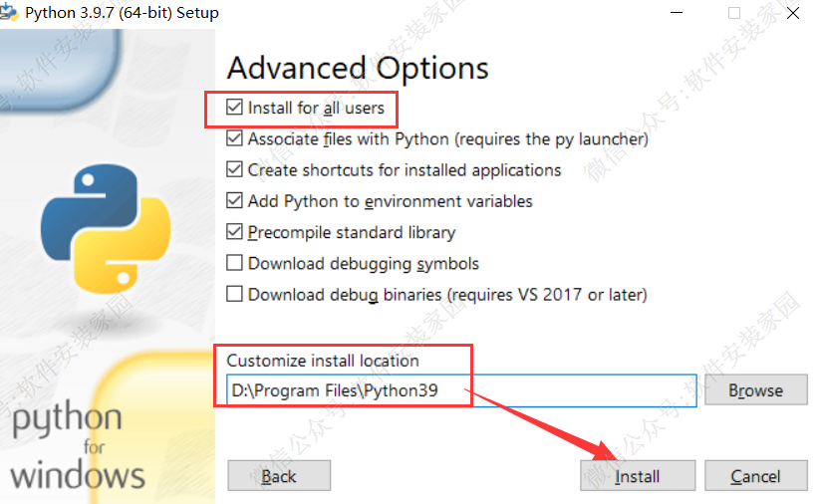Click the Advanced Options heading
The height and width of the screenshot is (504, 821).
click(x=358, y=68)
